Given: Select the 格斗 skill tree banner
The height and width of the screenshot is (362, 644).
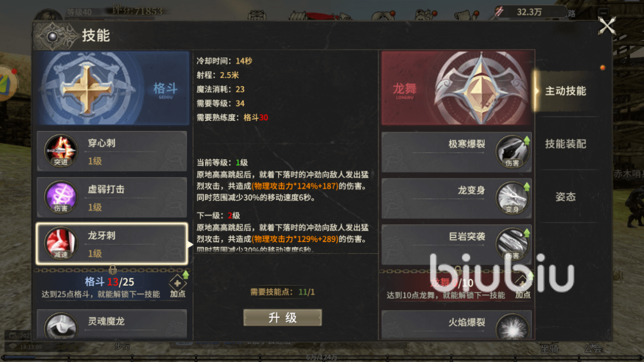Looking at the screenshot, I should point(112,87).
